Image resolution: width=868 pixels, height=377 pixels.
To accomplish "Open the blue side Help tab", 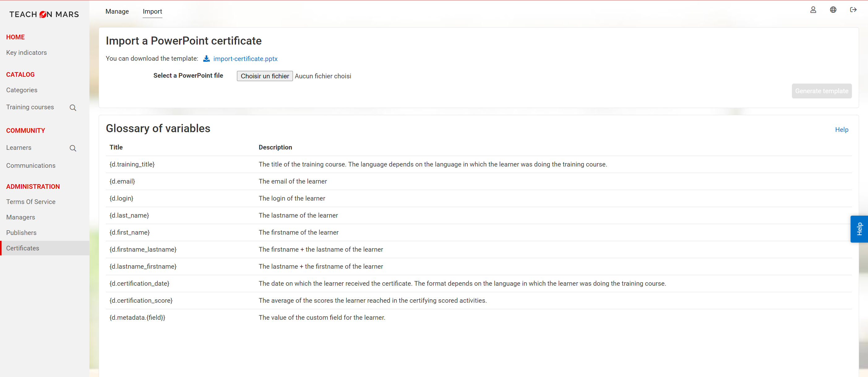I will [x=859, y=229].
